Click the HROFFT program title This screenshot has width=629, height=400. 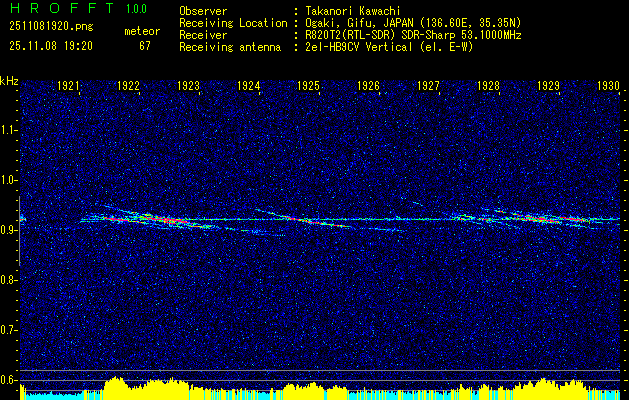tap(62, 8)
